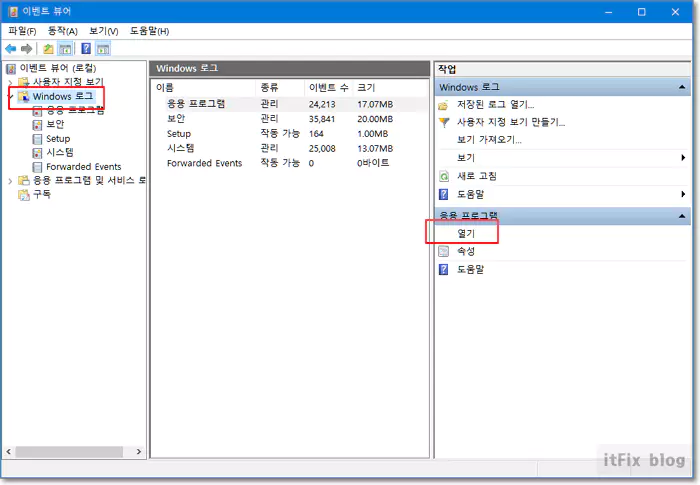Select 이벤트 뷰어 (로컬) root node
The image size is (700, 485).
coord(58,68)
